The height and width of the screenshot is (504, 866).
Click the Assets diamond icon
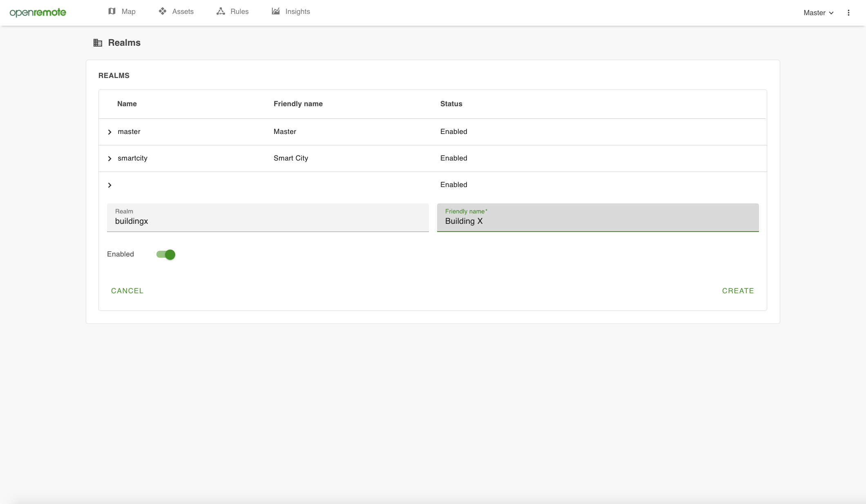coord(163,11)
